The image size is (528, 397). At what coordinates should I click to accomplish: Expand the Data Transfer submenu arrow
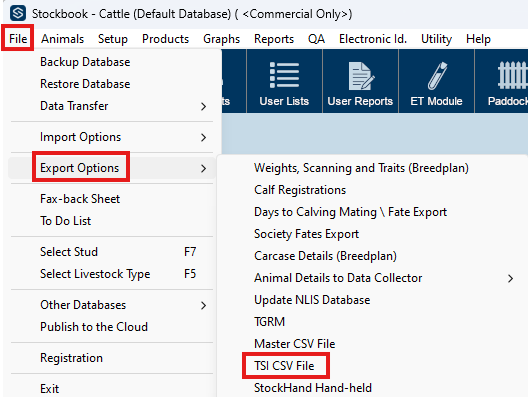coord(203,107)
